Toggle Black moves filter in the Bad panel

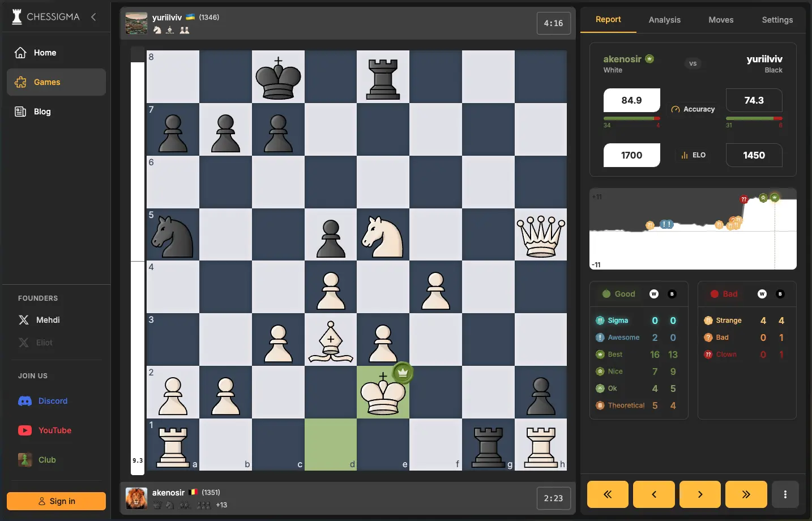[x=780, y=294]
